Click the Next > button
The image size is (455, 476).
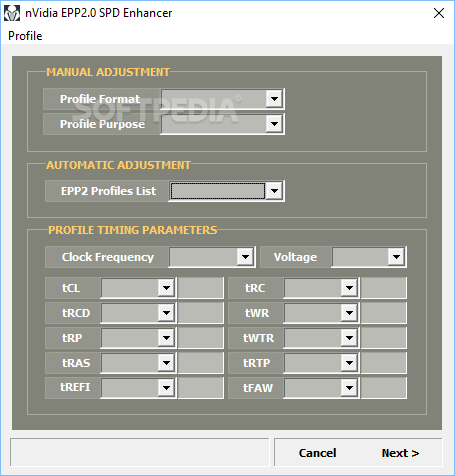pyautogui.click(x=400, y=453)
